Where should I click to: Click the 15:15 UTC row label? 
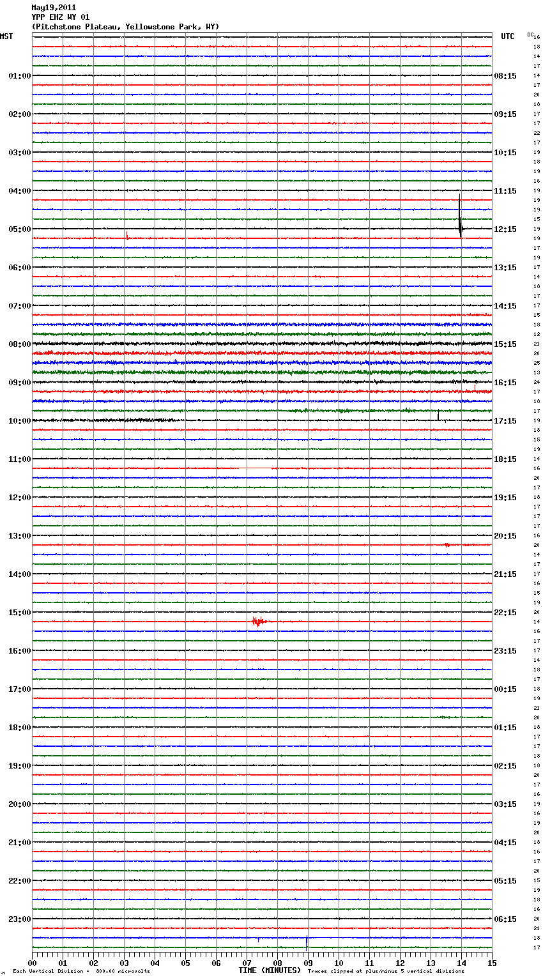point(505,344)
